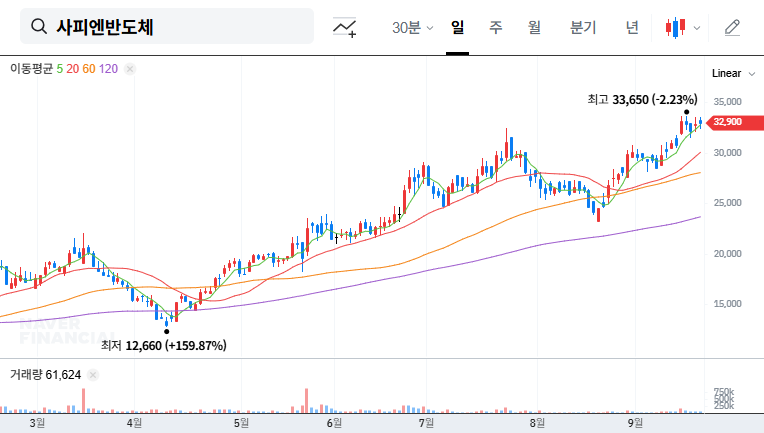
Task: Switch to the 분기 quarterly tab
Action: coord(583,27)
